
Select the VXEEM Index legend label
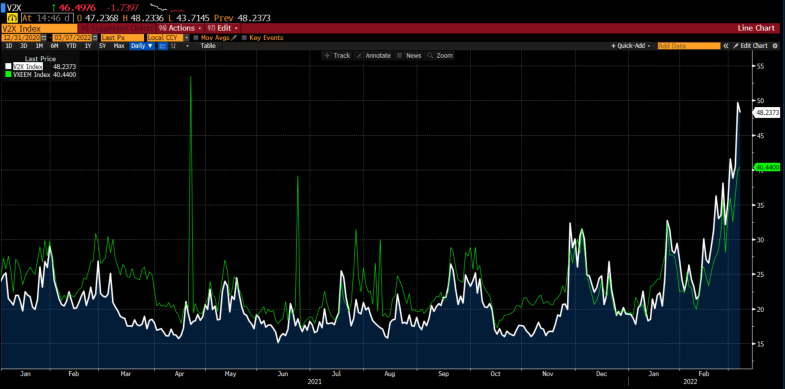[x=32, y=74]
